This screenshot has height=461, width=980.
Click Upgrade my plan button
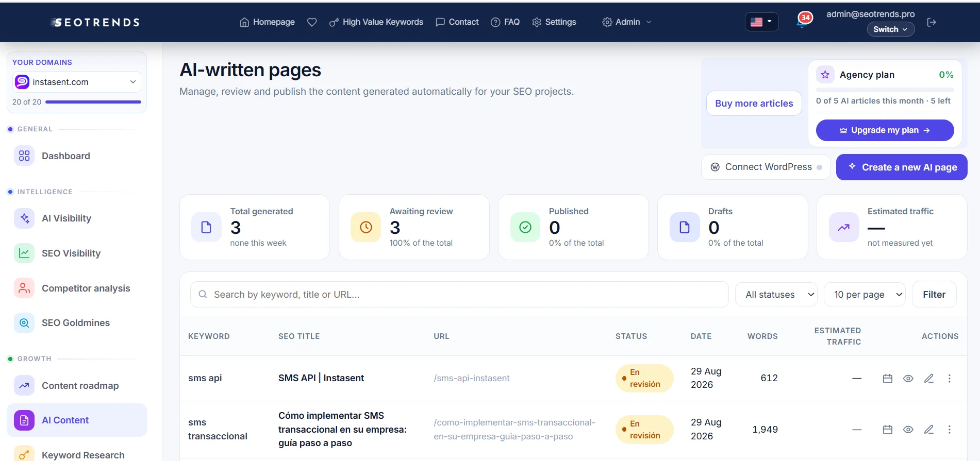click(885, 130)
